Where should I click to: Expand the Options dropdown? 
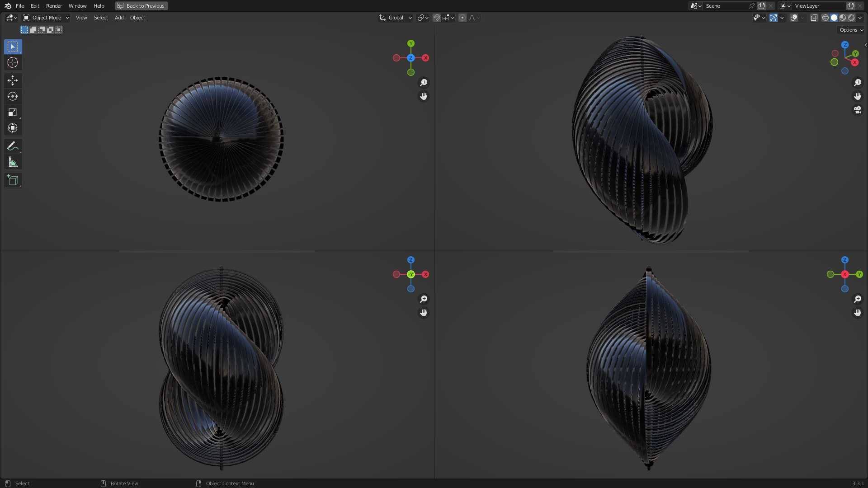pyautogui.click(x=851, y=30)
